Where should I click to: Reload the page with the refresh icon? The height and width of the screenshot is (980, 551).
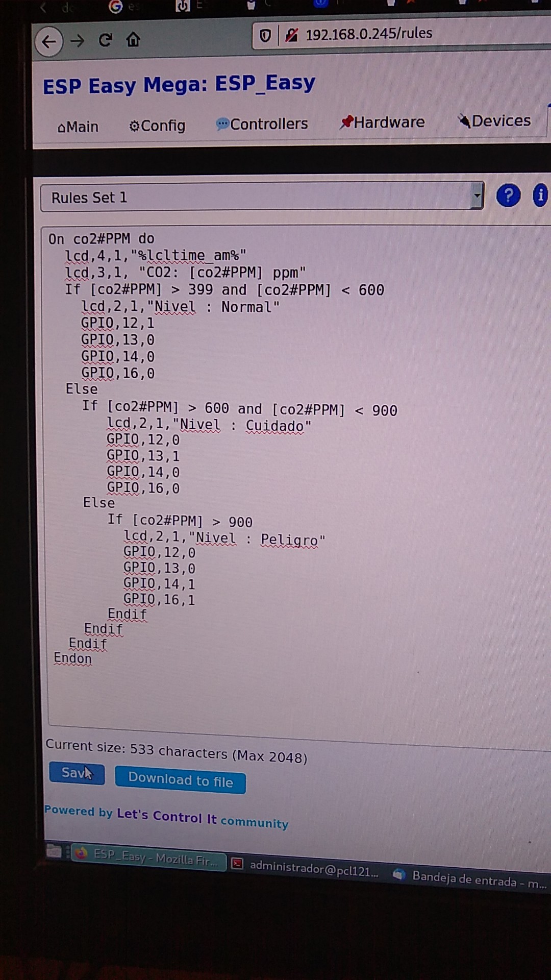click(105, 40)
